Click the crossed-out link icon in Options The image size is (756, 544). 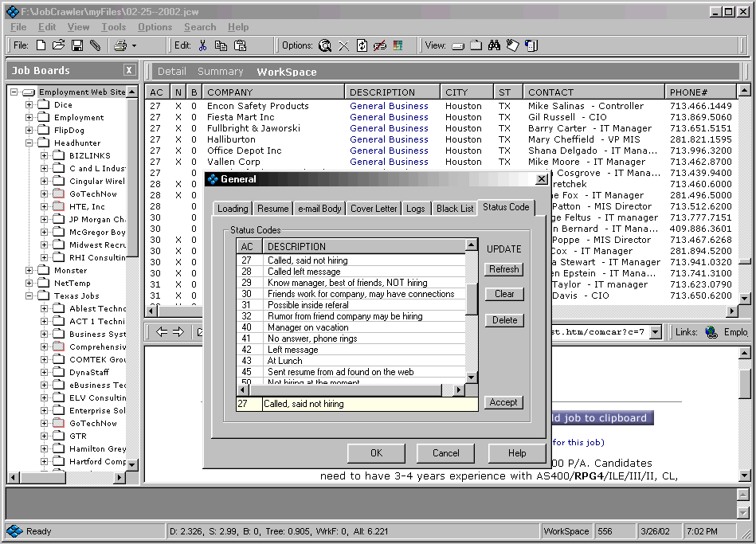[380, 45]
